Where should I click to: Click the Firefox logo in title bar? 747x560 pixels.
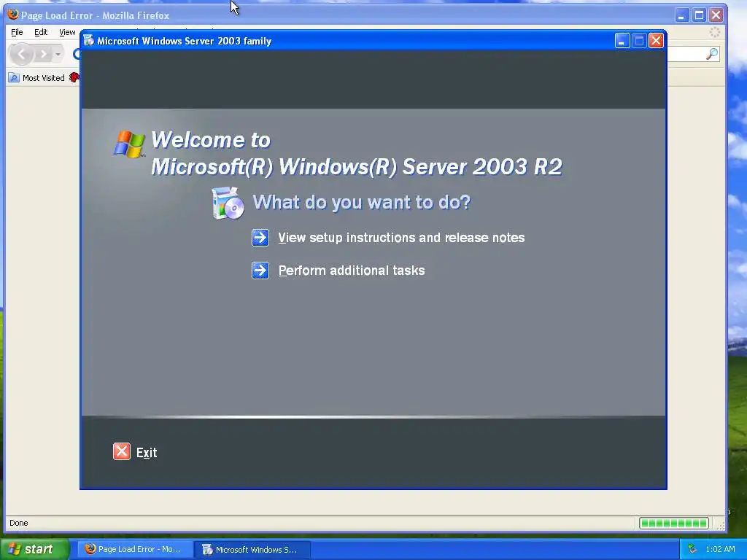(x=13, y=15)
